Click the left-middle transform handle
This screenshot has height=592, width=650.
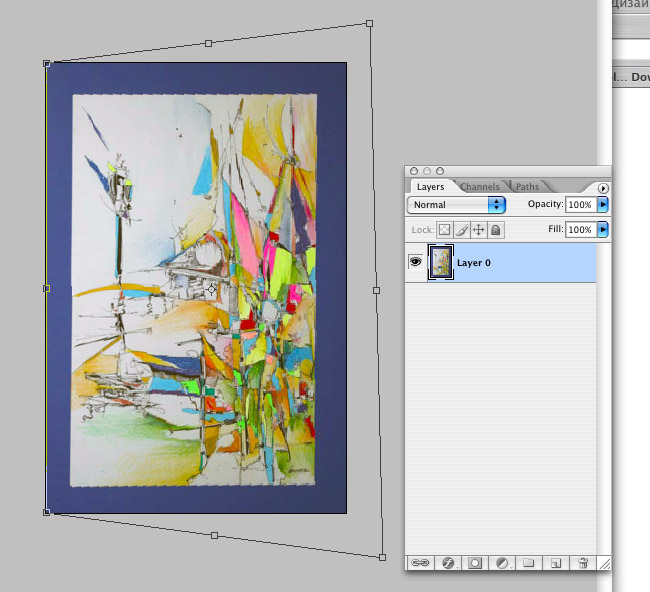tap(46, 288)
